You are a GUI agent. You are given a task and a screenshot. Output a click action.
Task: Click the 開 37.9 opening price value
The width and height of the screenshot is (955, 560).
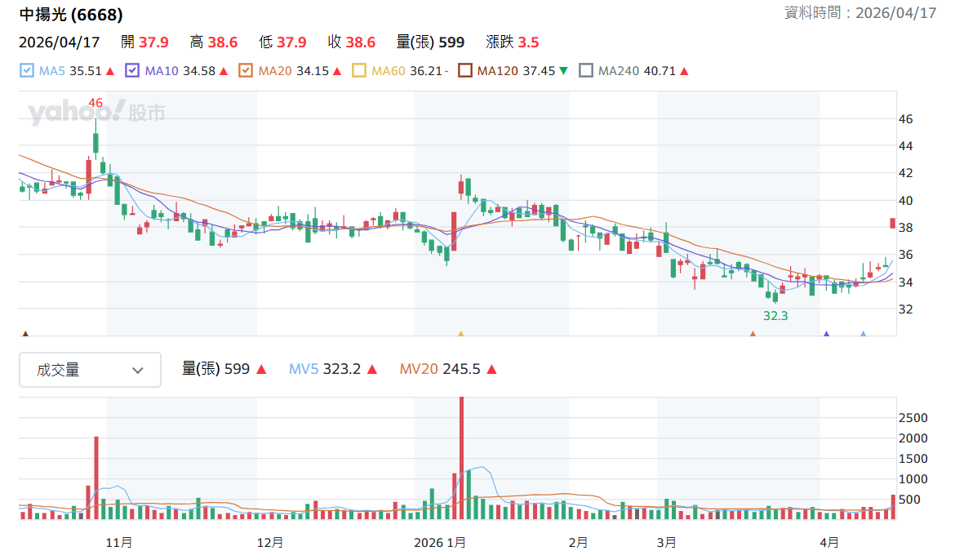144,42
